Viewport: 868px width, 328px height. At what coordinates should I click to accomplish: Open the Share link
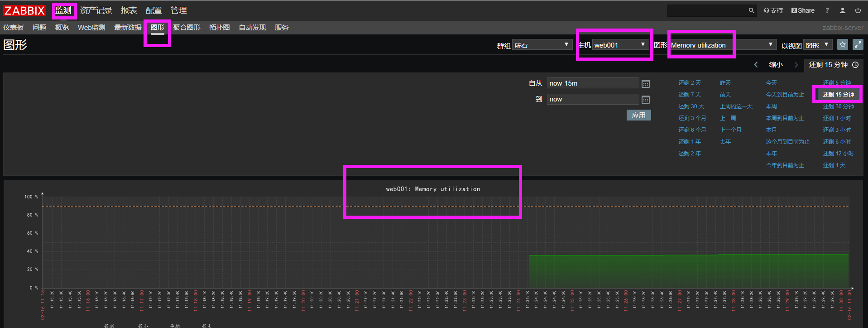point(803,10)
